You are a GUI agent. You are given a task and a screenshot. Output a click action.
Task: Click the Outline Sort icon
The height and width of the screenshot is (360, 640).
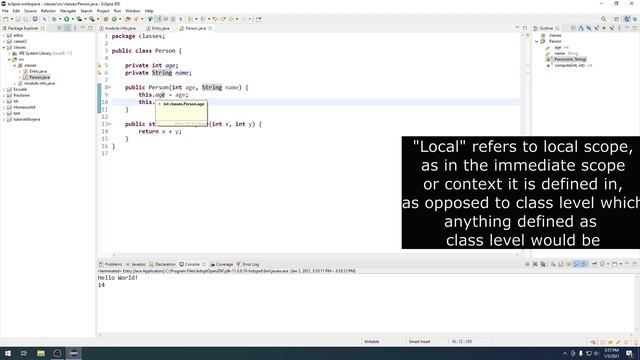tap(581, 28)
